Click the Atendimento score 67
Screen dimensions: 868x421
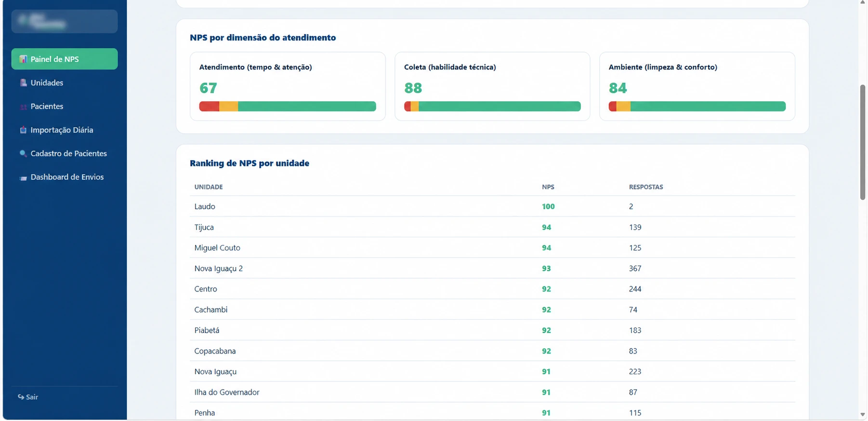tap(208, 88)
